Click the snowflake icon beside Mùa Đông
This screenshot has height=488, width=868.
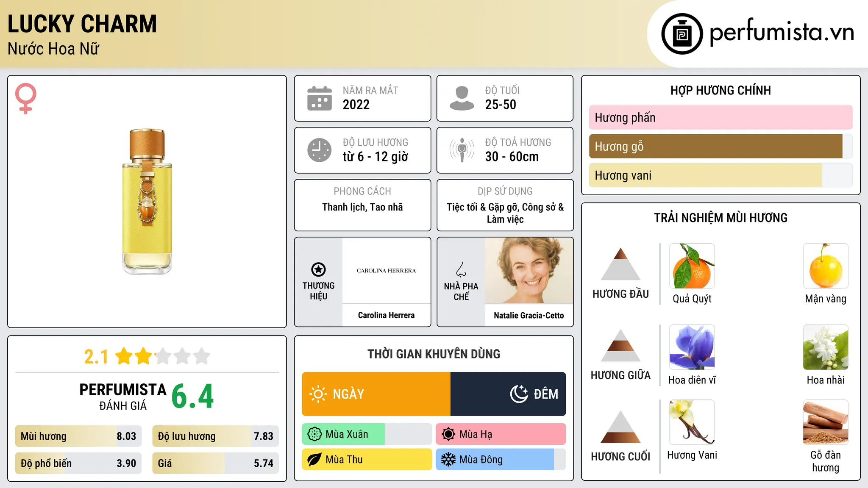click(x=448, y=460)
